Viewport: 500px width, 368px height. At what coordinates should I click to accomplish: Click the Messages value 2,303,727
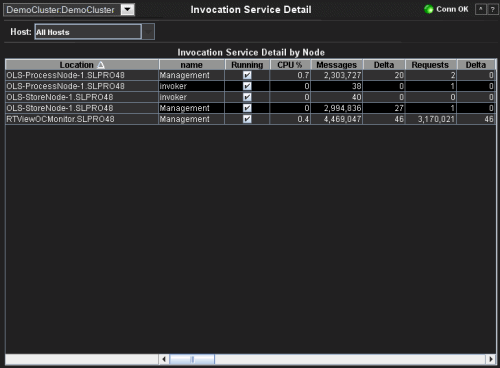click(342, 75)
